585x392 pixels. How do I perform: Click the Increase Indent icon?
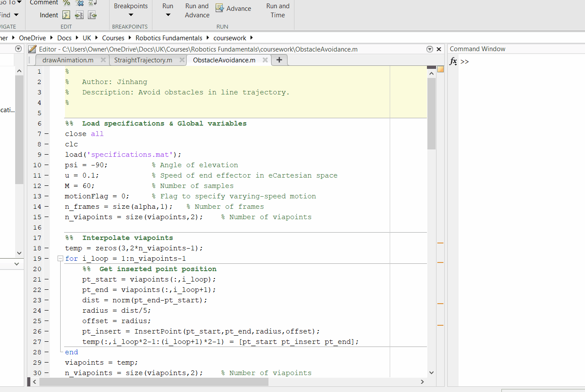79,15
